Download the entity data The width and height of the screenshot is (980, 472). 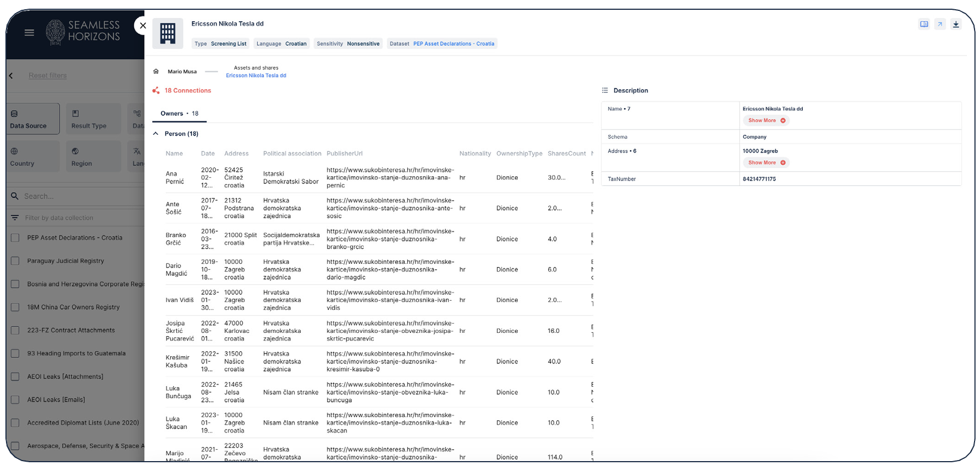[956, 24]
